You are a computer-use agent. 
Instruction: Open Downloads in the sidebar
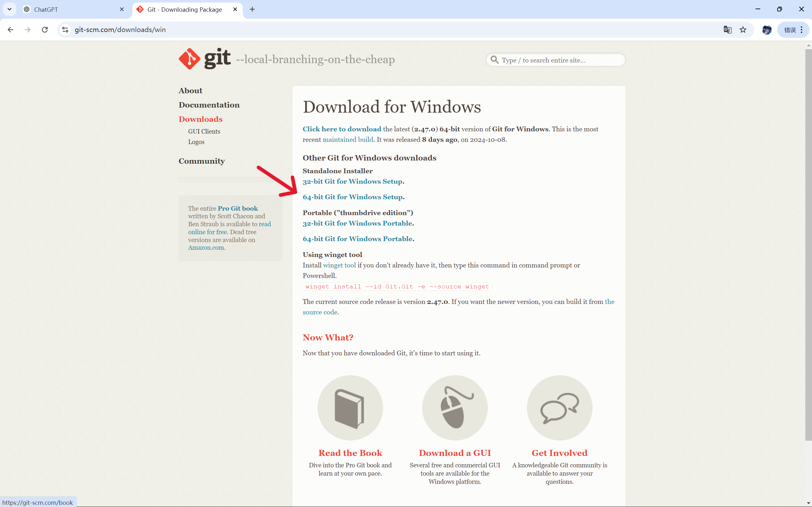pyautogui.click(x=201, y=119)
